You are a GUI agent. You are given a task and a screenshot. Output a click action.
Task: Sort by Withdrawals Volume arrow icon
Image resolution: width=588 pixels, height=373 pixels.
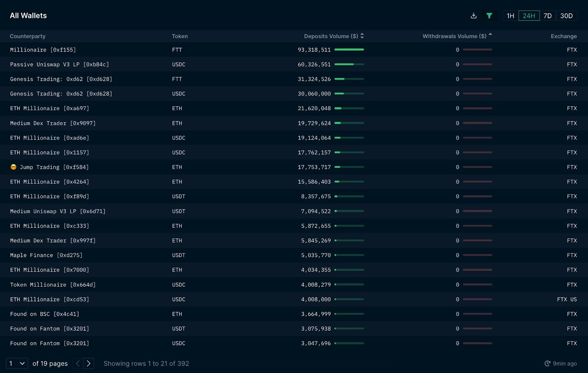pyautogui.click(x=490, y=34)
